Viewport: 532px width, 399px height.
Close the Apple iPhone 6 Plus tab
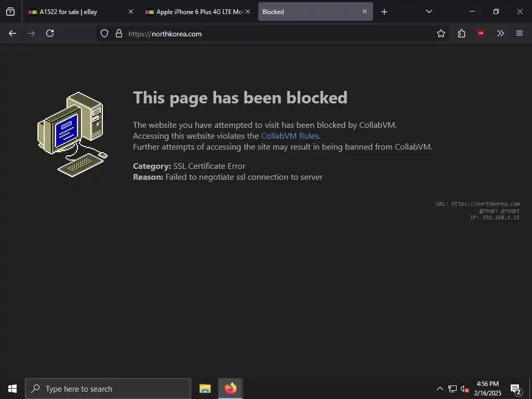click(x=248, y=11)
